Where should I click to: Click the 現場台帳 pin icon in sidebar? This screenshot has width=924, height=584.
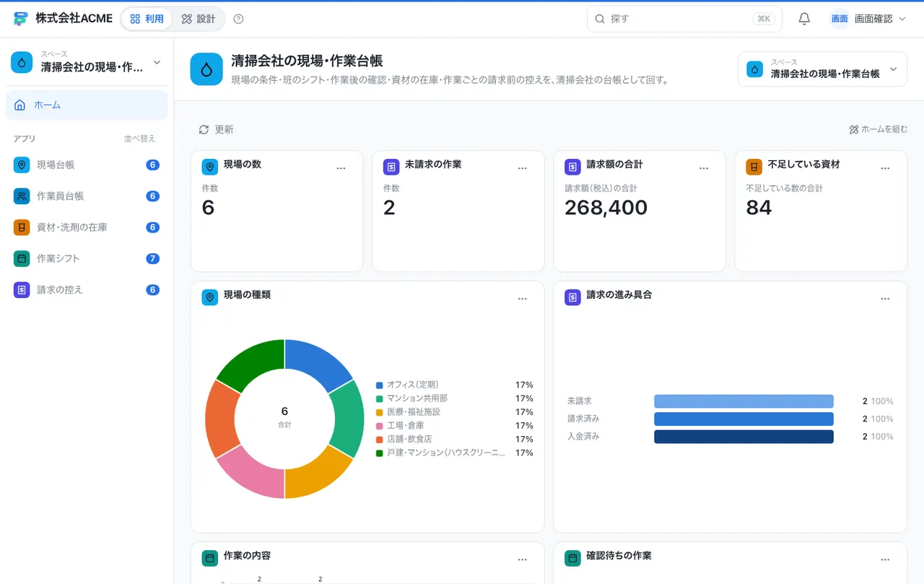[22, 165]
